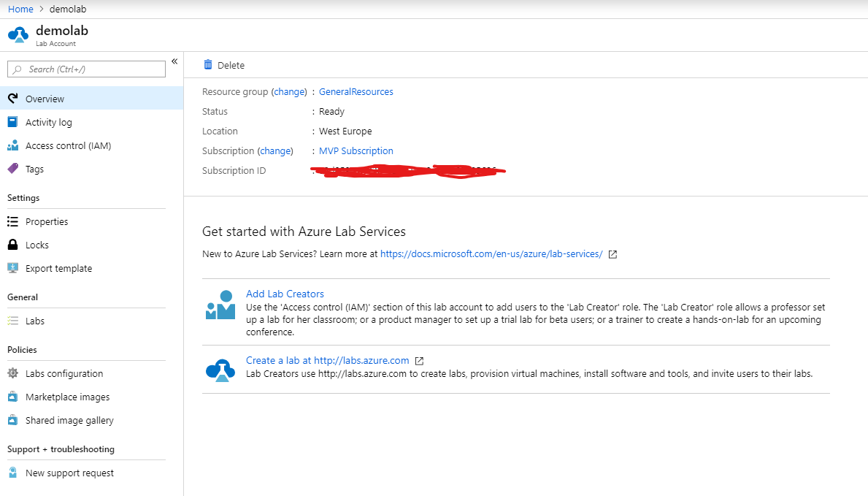Image resolution: width=868 pixels, height=496 pixels.
Task: Open the Properties settings
Action: point(47,221)
